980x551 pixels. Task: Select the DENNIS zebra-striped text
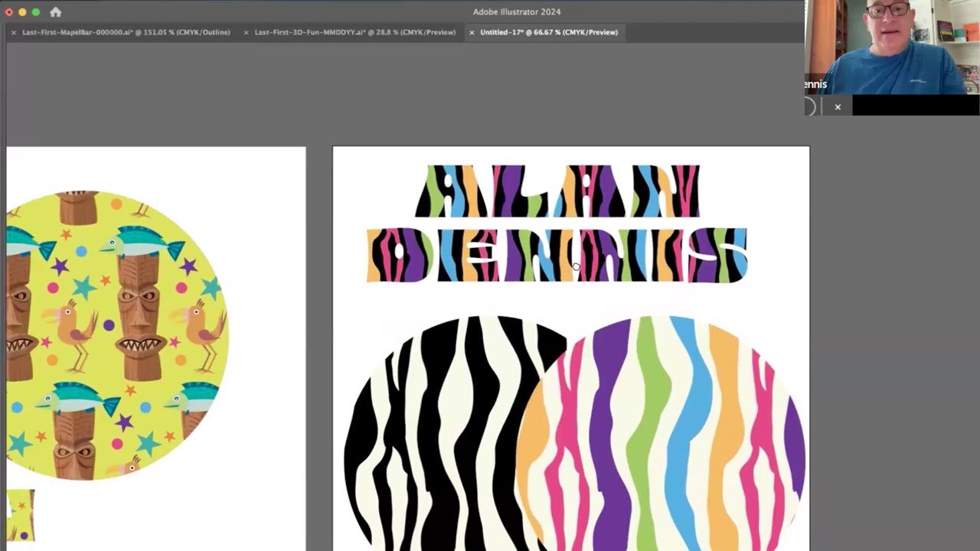(x=557, y=255)
